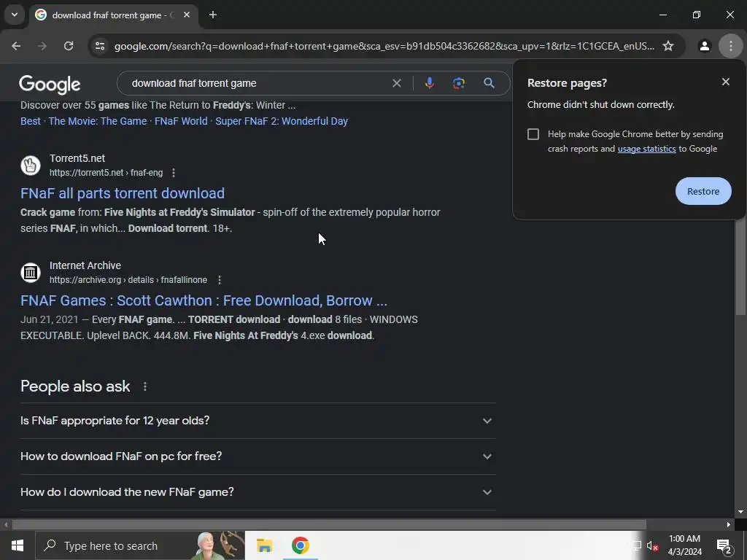Click the Windows taskbar search box
This screenshot has height=560, width=747.
click(x=140, y=545)
